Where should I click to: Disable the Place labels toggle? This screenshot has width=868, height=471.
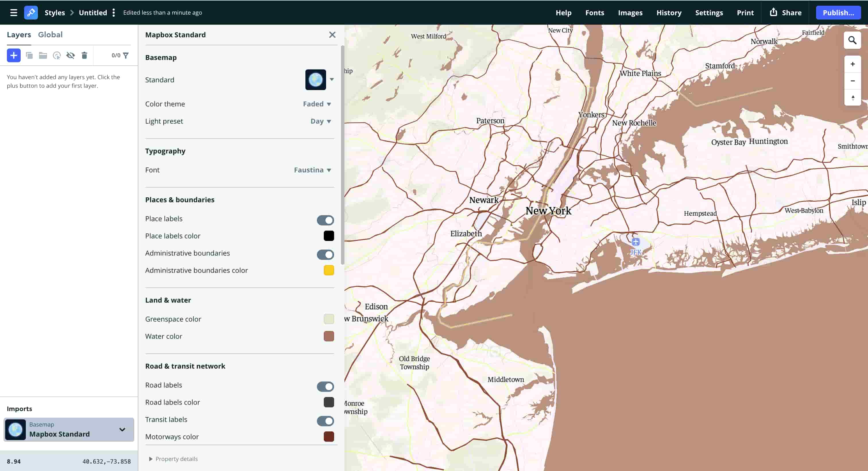coord(325,220)
